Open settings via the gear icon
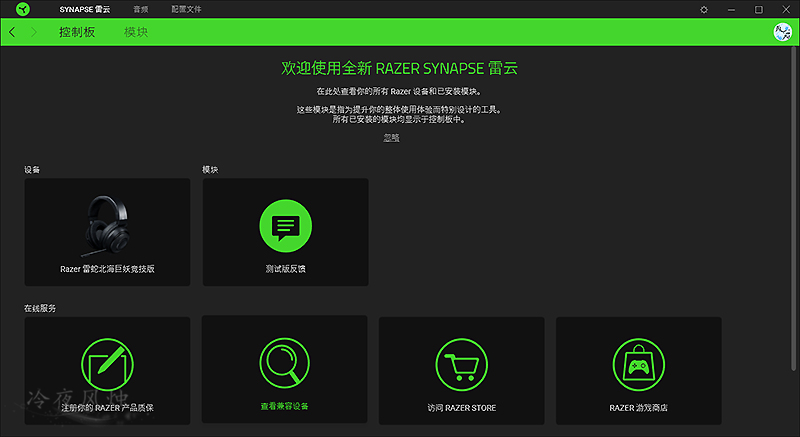 [704, 9]
